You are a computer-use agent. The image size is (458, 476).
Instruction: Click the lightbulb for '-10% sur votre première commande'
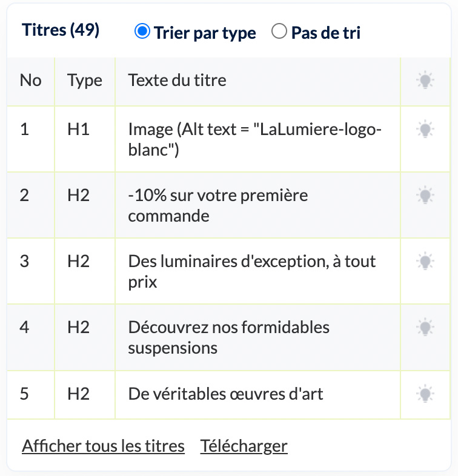tap(425, 195)
